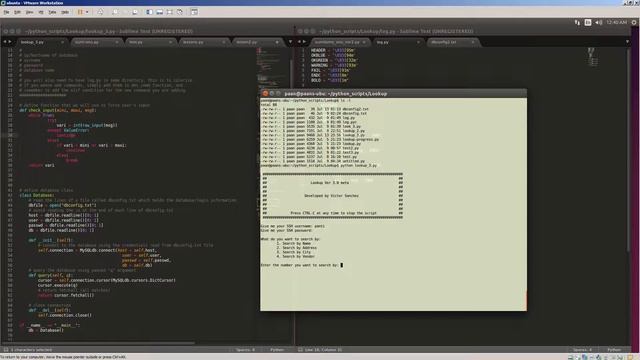Click the console view icon in VMware toolbar
Image resolution: width=640 pixels, height=360 pixels.
pyautogui.click(x=194, y=12)
